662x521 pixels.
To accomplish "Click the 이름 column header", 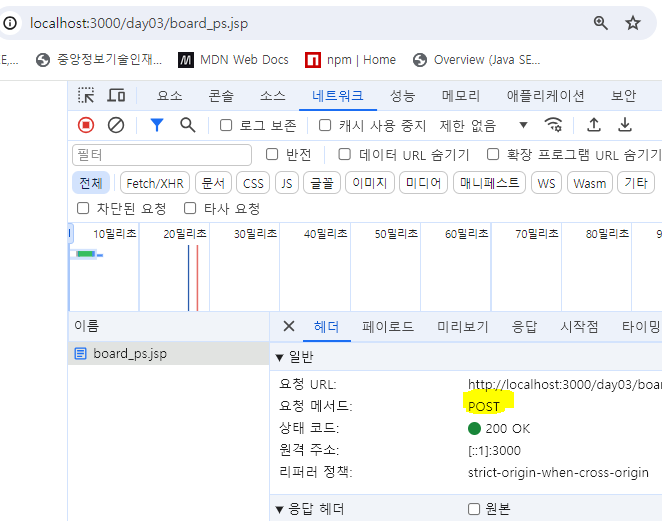I will pos(168,326).
